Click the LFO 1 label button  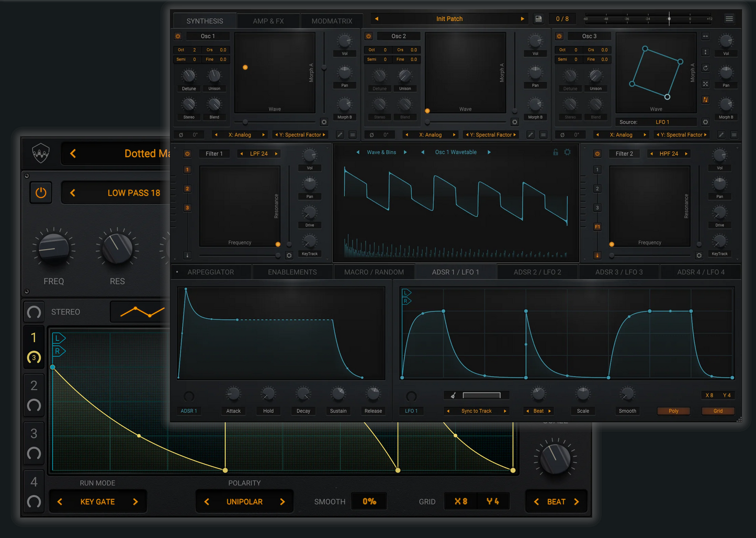coord(411,411)
